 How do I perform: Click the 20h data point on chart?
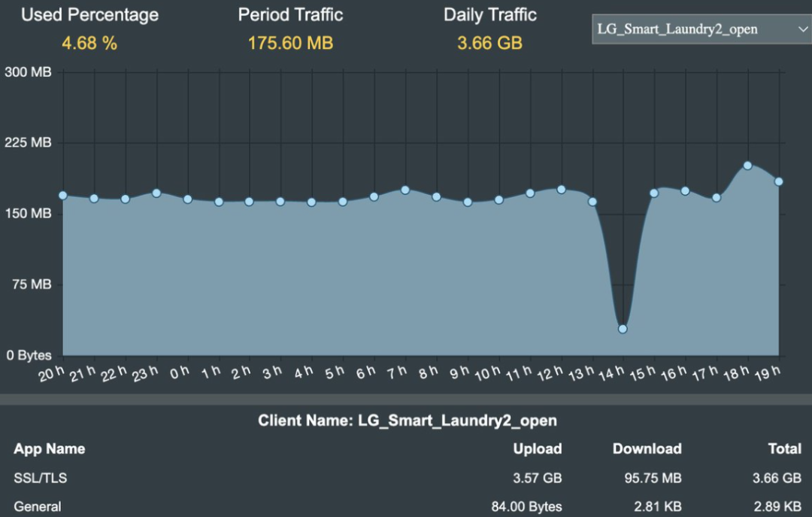click(x=62, y=196)
